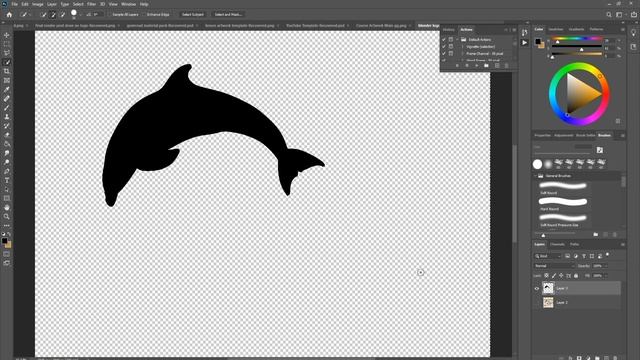Open Edit Toolbar three-dots icon
This screenshot has height=360, width=640.
[7, 226]
